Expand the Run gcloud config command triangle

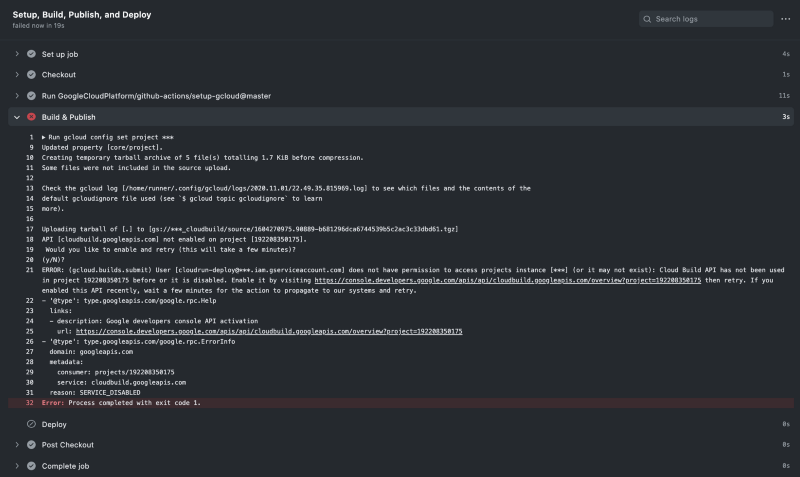pos(44,137)
